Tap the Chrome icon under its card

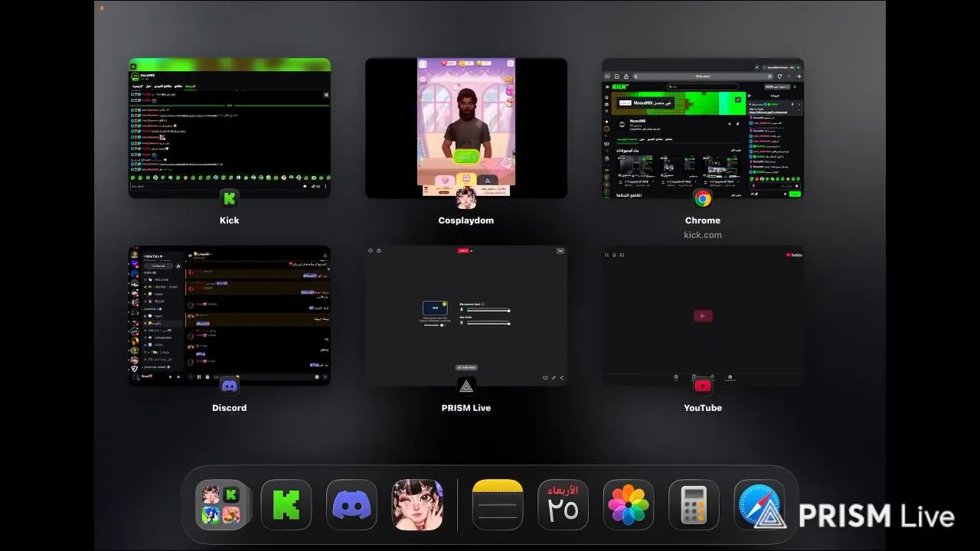coord(703,199)
